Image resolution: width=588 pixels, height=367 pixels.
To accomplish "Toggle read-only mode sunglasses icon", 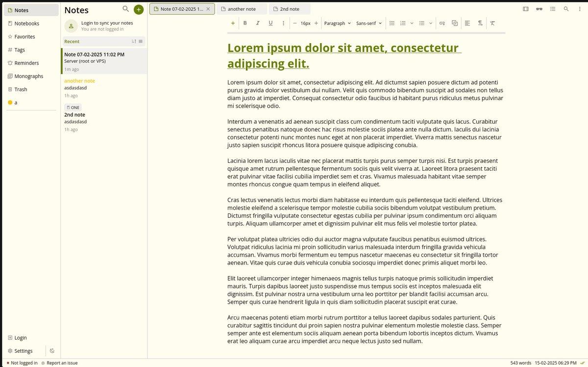I will coord(539,9).
